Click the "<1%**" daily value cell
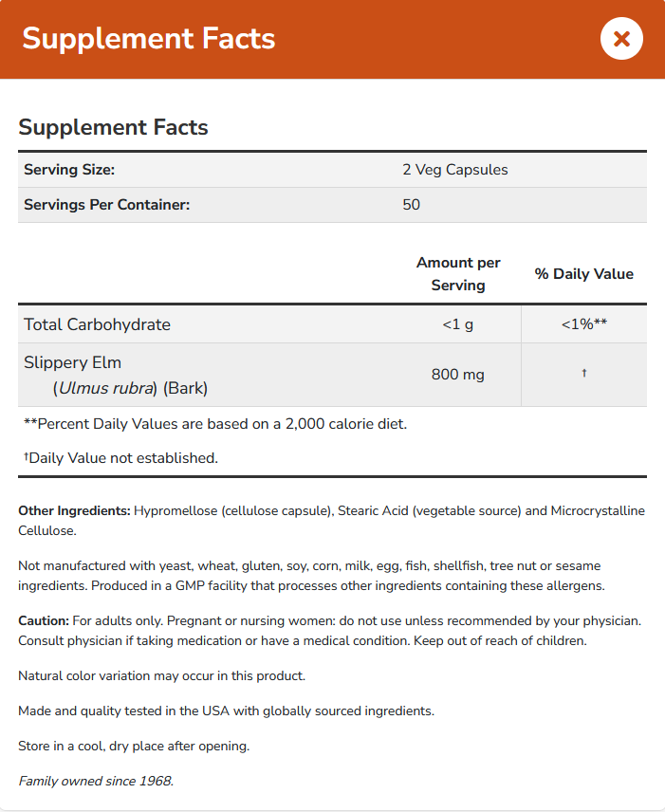The width and height of the screenshot is (665, 812). 583,324
